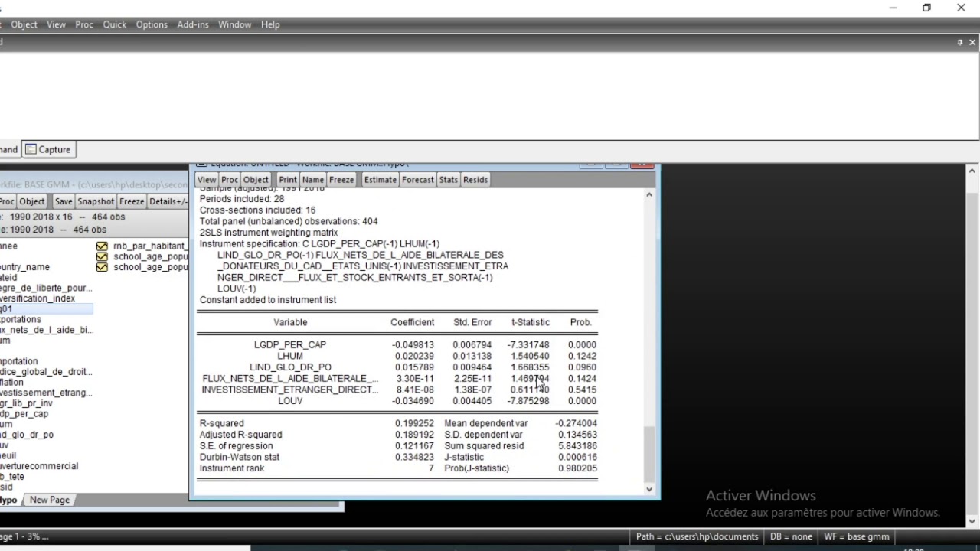Open the Proc menu in the menu bar

coord(84,24)
